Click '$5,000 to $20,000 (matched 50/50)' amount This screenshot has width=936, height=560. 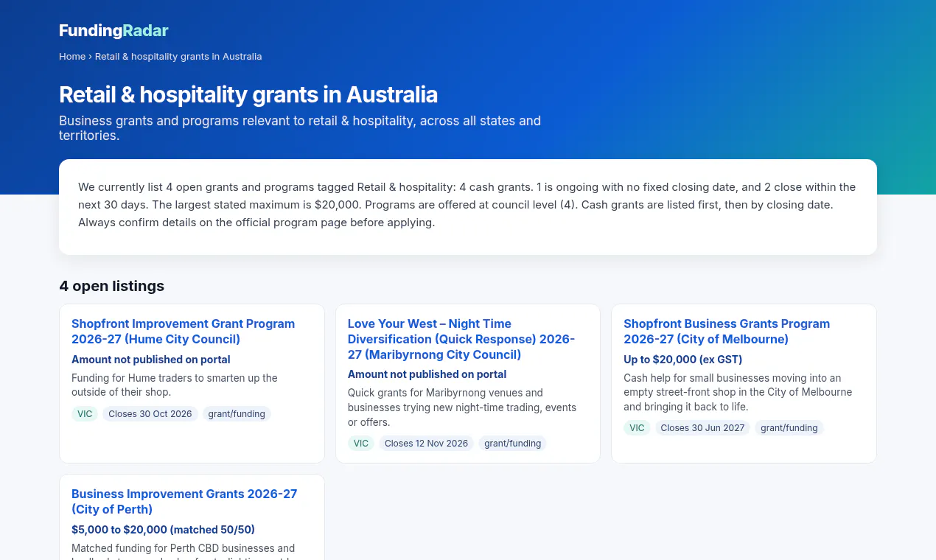(163, 530)
